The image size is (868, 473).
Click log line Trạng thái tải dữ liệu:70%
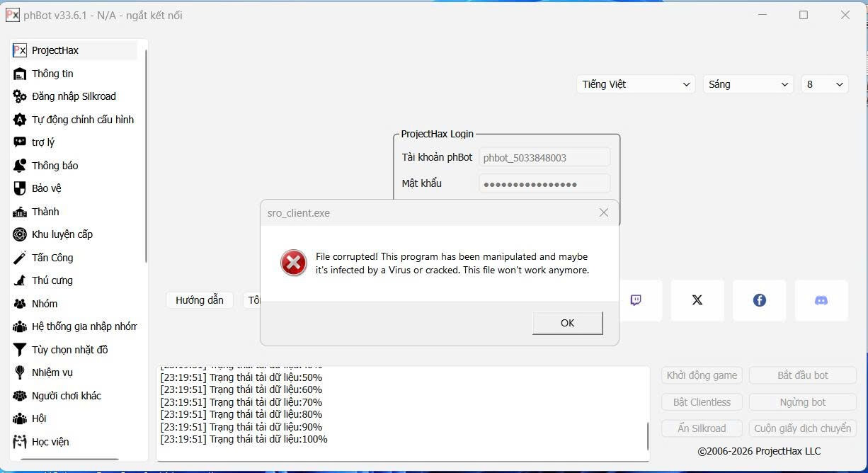241,402
